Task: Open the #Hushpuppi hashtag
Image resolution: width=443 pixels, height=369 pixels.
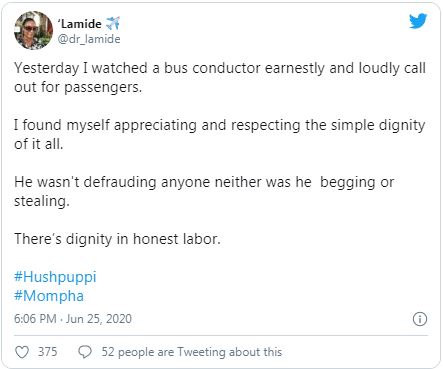Action: (55, 277)
